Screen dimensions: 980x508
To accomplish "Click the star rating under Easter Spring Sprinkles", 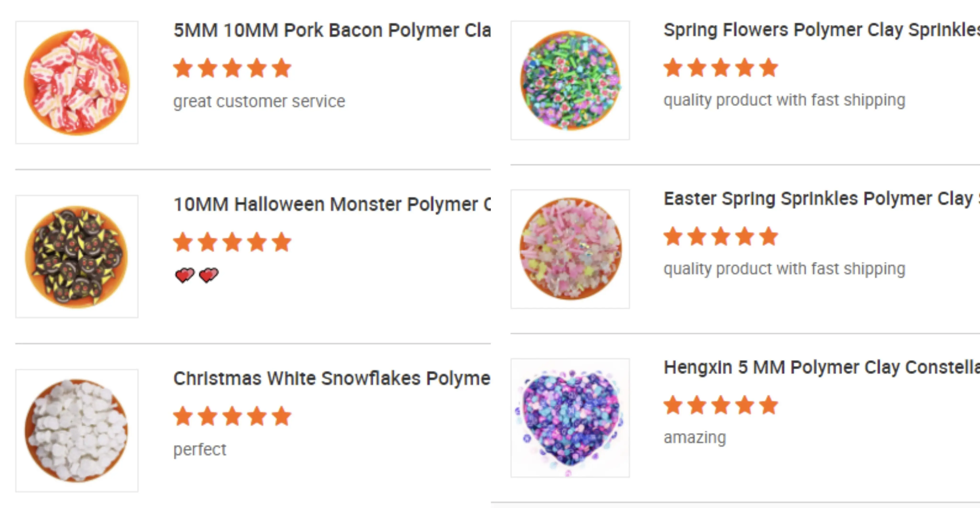I will [721, 236].
